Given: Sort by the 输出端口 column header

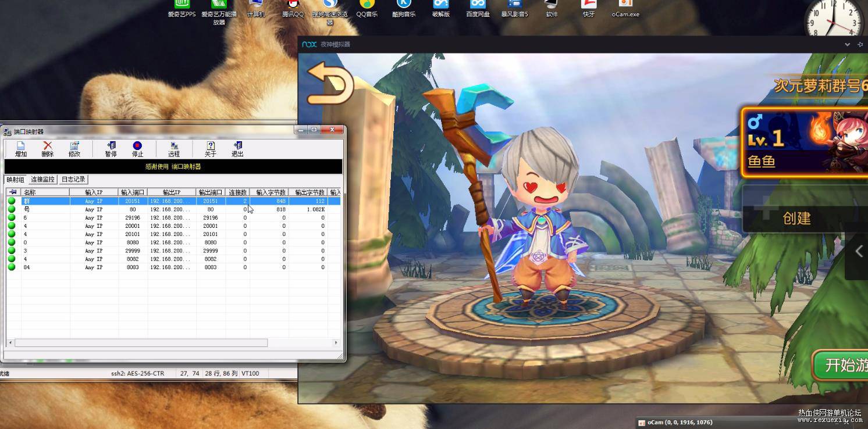Looking at the screenshot, I should pyautogui.click(x=211, y=192).
